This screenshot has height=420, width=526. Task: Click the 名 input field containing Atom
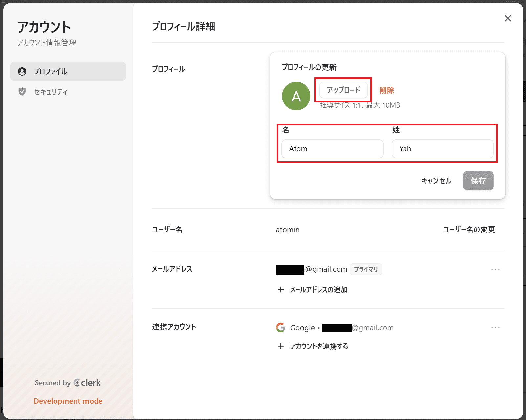(332, 149)
